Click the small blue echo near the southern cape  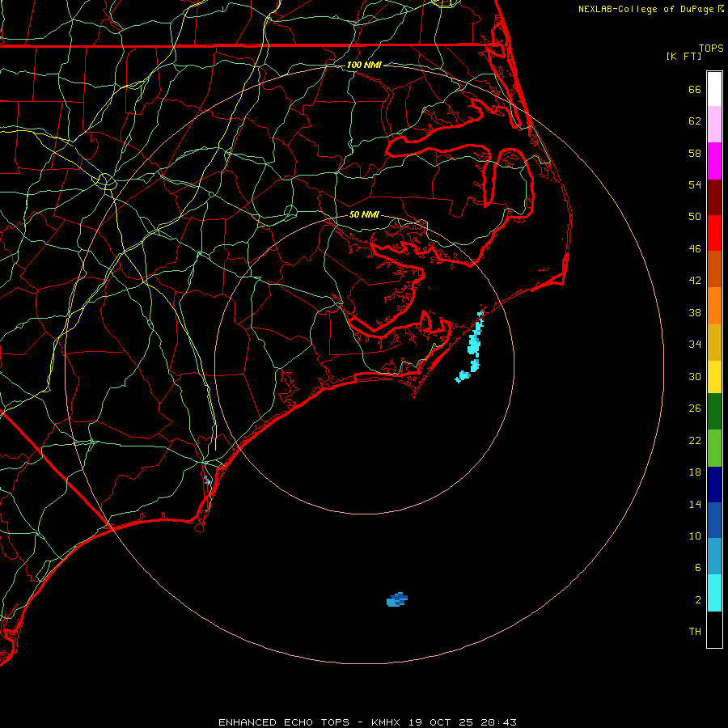point(207,480)
